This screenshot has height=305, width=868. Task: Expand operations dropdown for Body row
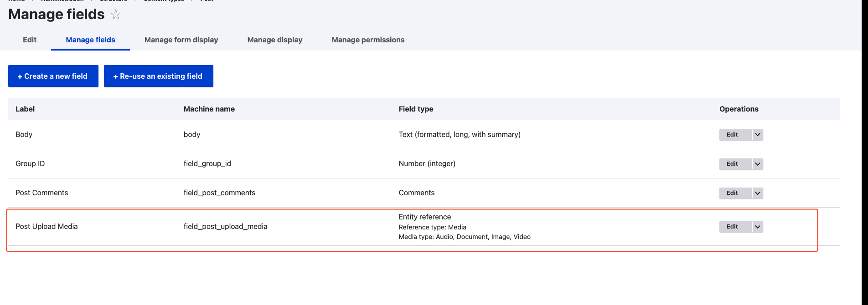click(758, 135)
